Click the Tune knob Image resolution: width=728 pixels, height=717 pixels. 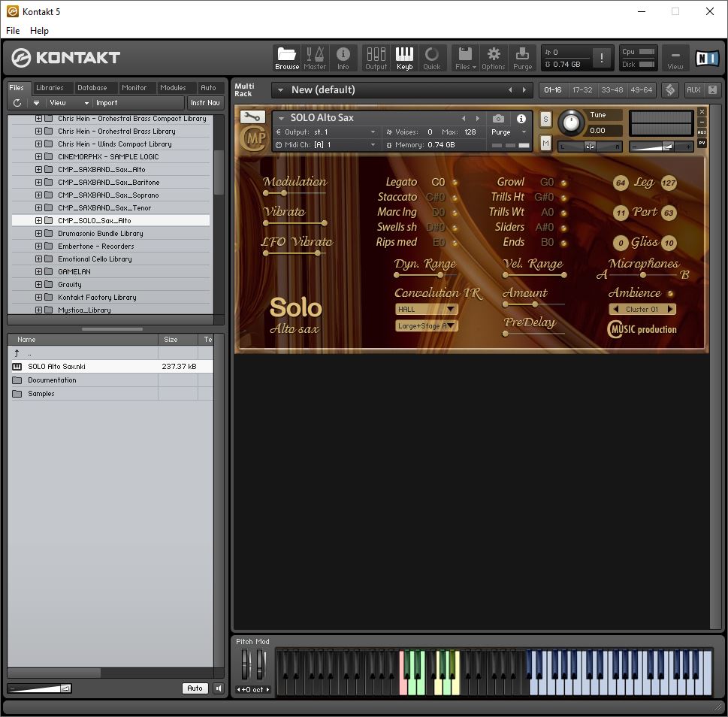pos(571,123)
